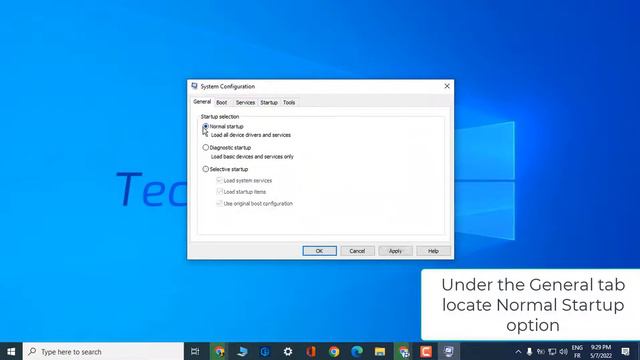Click the ENG FR language indicator
This screenshot has height=360, width=640.
577,351
